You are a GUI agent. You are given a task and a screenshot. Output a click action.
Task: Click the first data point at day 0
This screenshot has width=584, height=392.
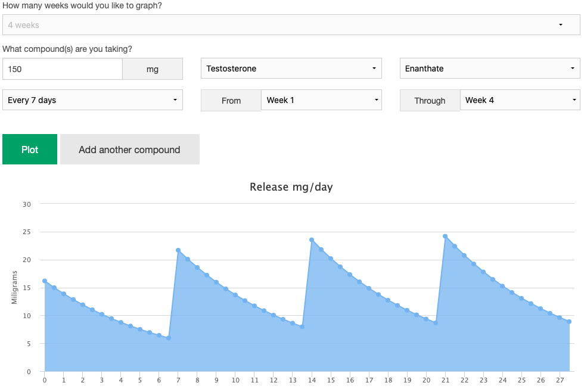pos(45,281)
